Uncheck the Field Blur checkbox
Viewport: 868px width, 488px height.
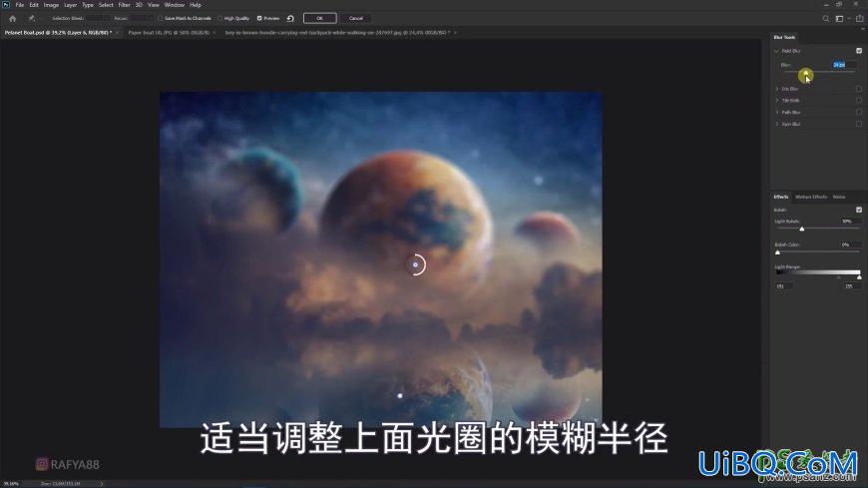point(859,51)
